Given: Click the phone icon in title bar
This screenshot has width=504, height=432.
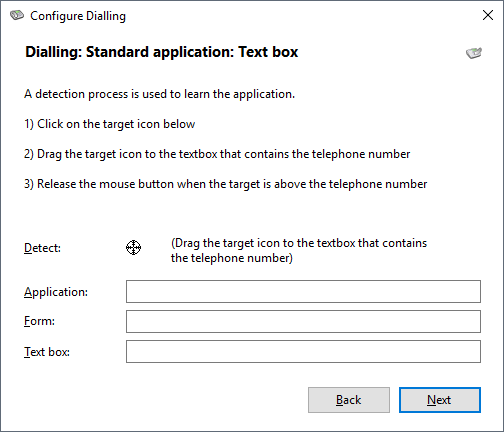Looking at the screenshot, I should 17,15.
